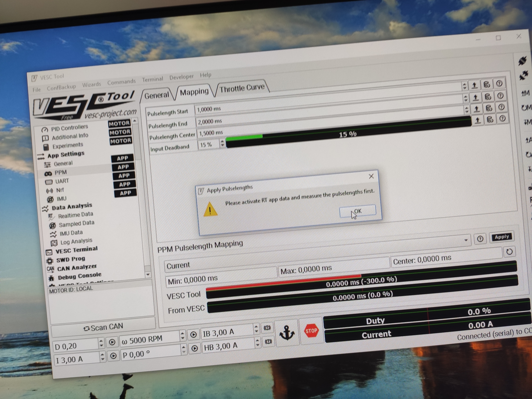Open the Throttle Curve tab
Image resolution: width=532 pixels, height=399 pixels.
tap(242, 88)
